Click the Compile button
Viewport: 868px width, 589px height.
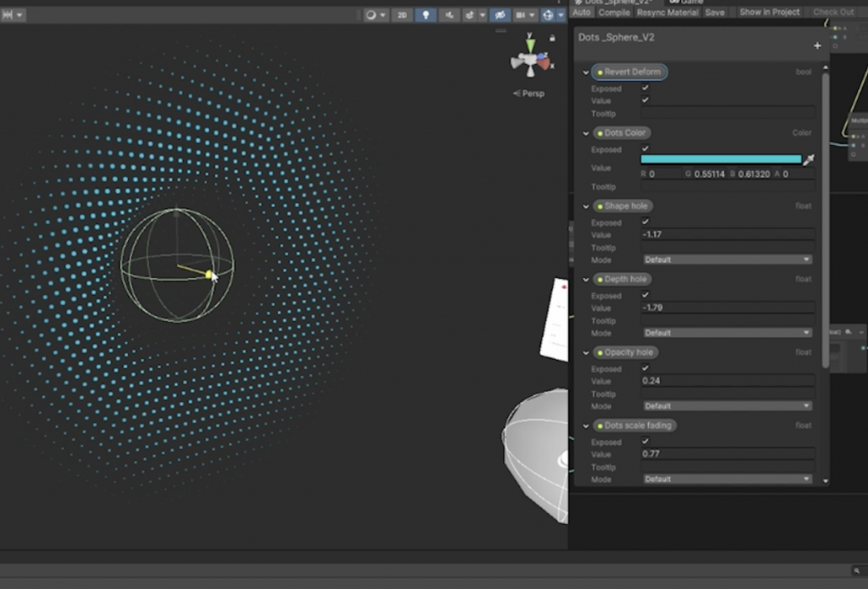613,13
